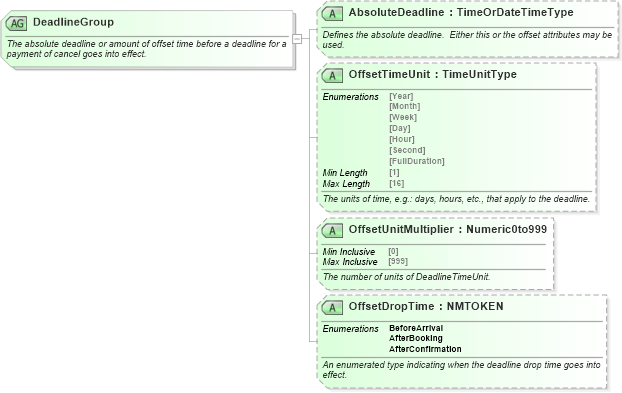The height and width of the screenshot is (393, 622).
Task: Select the AbsoluteDeadline : TimeOrDateTimeType heading
Action: pos(461,12)
